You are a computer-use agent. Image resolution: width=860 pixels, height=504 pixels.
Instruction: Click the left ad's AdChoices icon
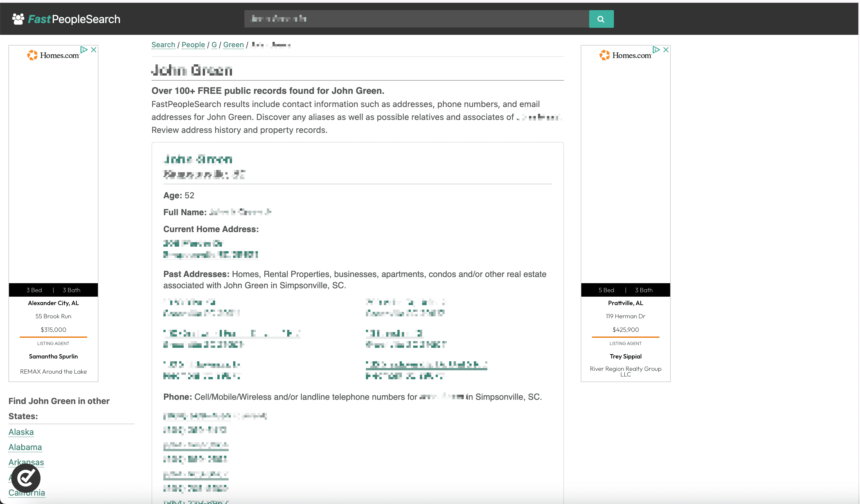pyautogui.click(x=84, y=50)
